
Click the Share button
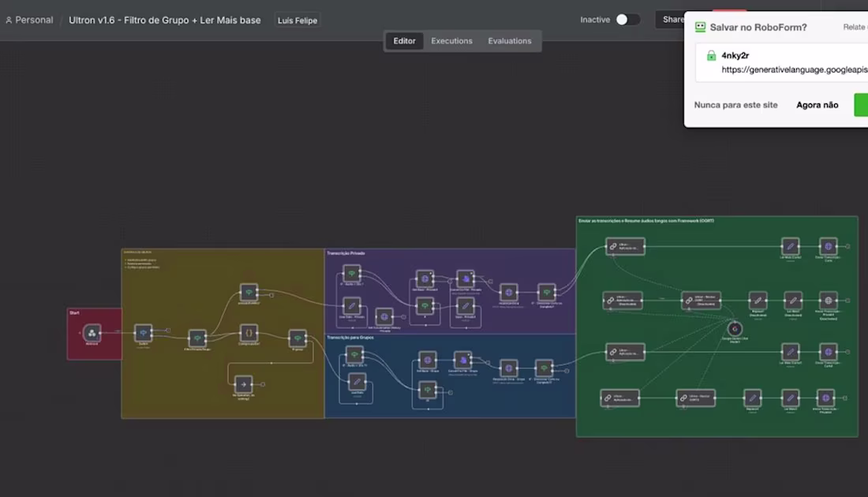click(672, 20)
